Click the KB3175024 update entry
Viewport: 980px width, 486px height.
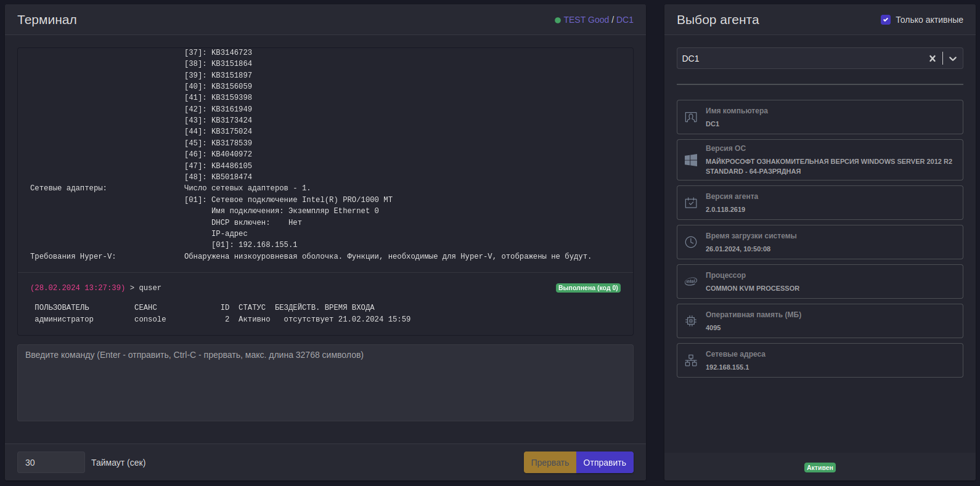[x=218, y=131]
